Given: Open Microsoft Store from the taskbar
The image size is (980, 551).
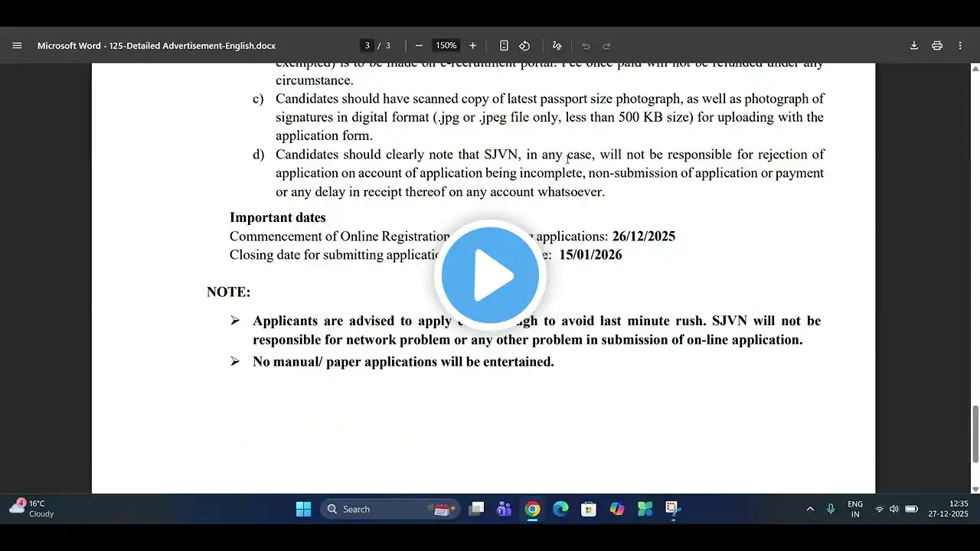Looking at the screenshot, I should tap(588, 509).
